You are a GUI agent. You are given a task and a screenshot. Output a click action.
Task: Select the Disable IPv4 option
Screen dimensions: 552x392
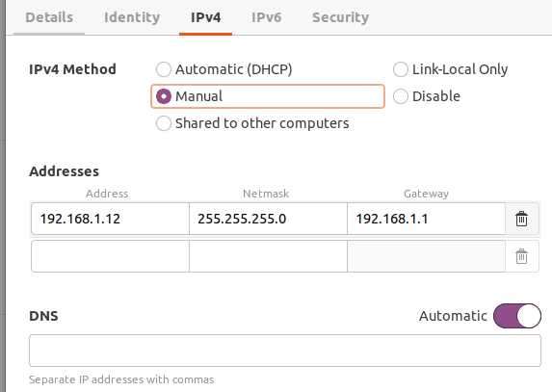pos(427,96)
